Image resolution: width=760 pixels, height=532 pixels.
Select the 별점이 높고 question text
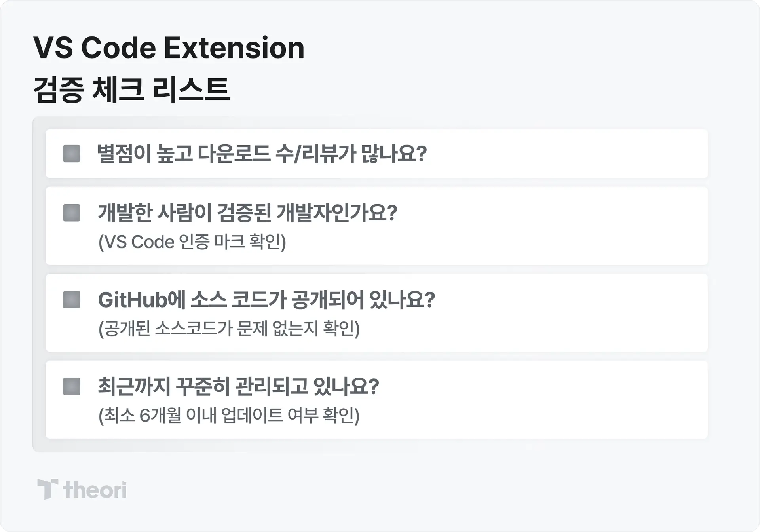tap(262, 154)
